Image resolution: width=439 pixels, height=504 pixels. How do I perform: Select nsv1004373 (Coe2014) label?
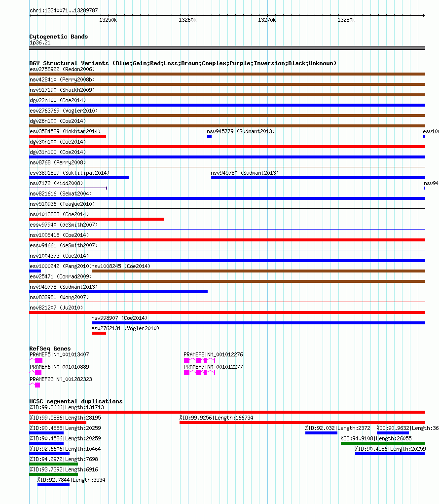59,256
